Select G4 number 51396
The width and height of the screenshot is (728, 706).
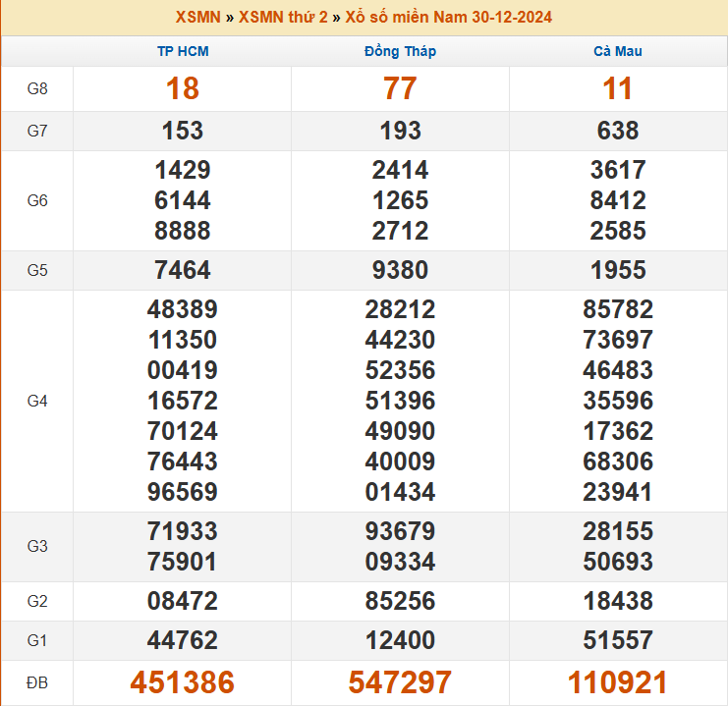pyautogui.click(x=400, y=401)
